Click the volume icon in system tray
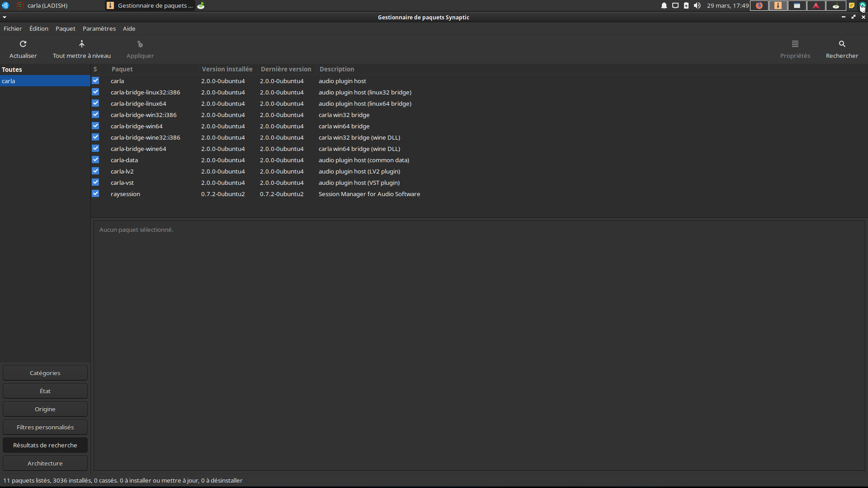 697,5
